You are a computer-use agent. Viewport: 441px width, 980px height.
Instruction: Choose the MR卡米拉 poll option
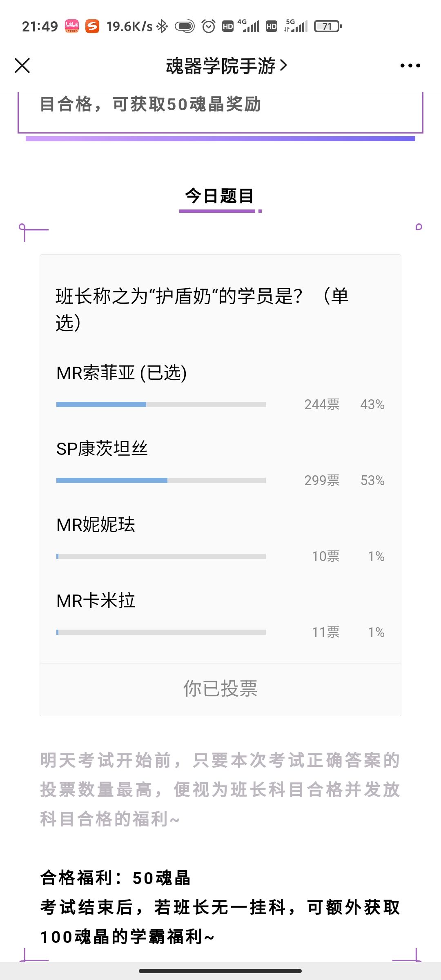pyautogui.click(x=96, y=601)
